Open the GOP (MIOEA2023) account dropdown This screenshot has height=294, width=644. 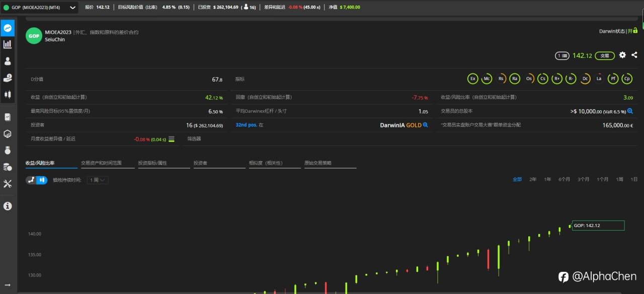(x=40, y=8)
